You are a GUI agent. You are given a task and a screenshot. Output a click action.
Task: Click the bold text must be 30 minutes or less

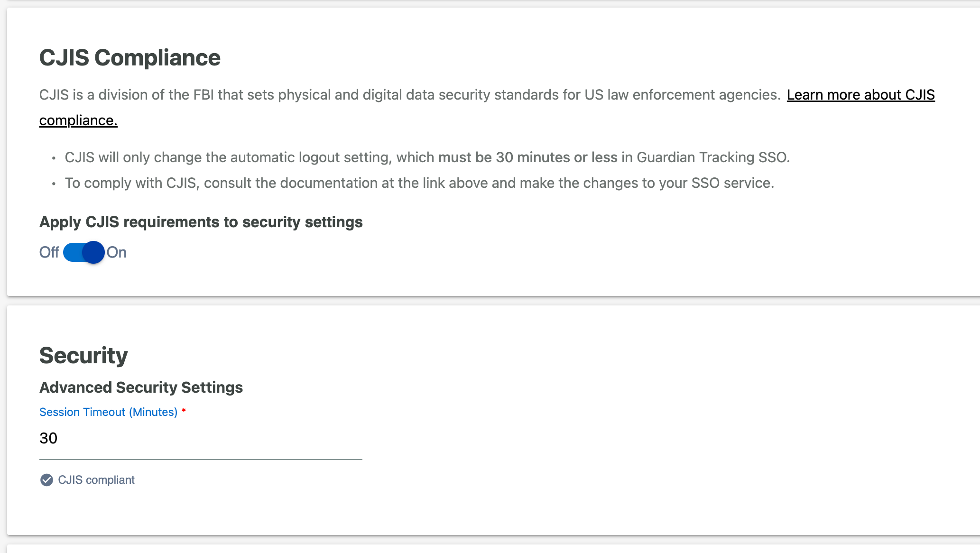528,157
